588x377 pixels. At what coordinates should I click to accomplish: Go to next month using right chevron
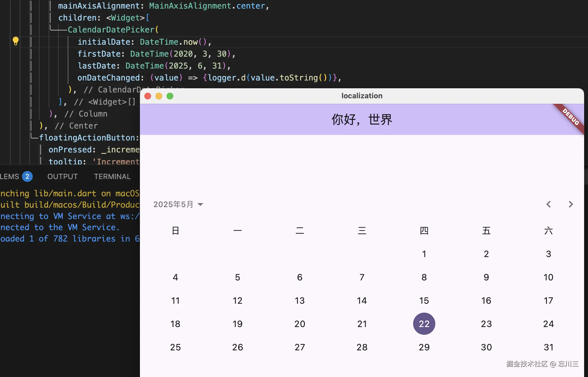coord(571,204)
